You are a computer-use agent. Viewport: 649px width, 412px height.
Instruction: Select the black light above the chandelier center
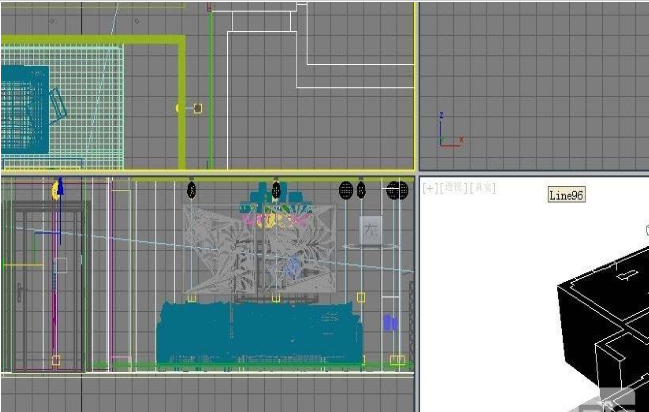(276, 190)
